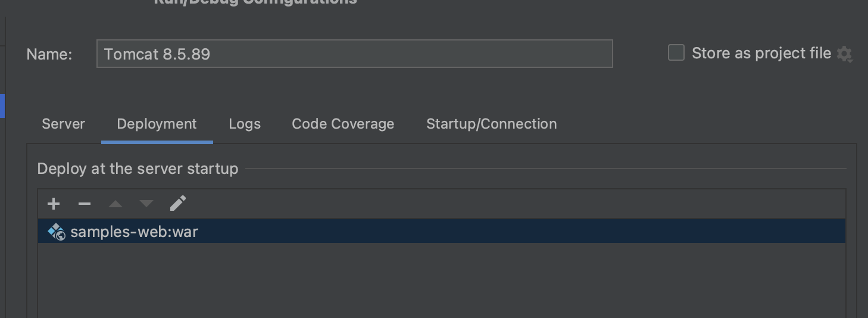Go to the Code Coverage tab

(343, 124)
